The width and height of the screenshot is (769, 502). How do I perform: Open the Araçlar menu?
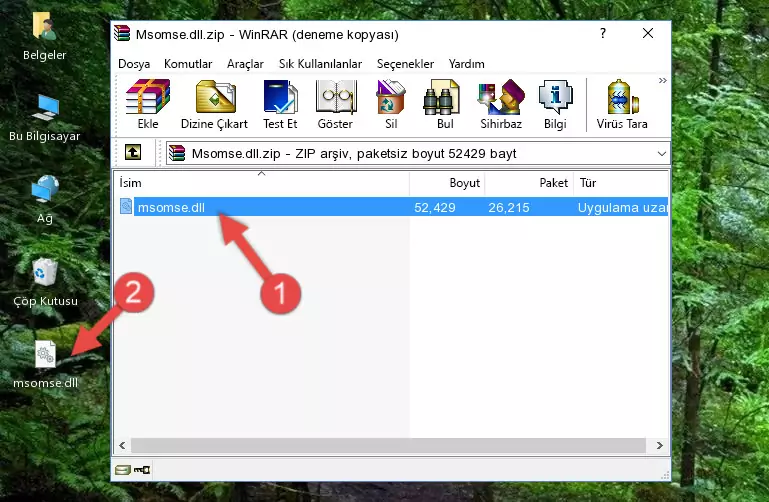tap(245, 64)
